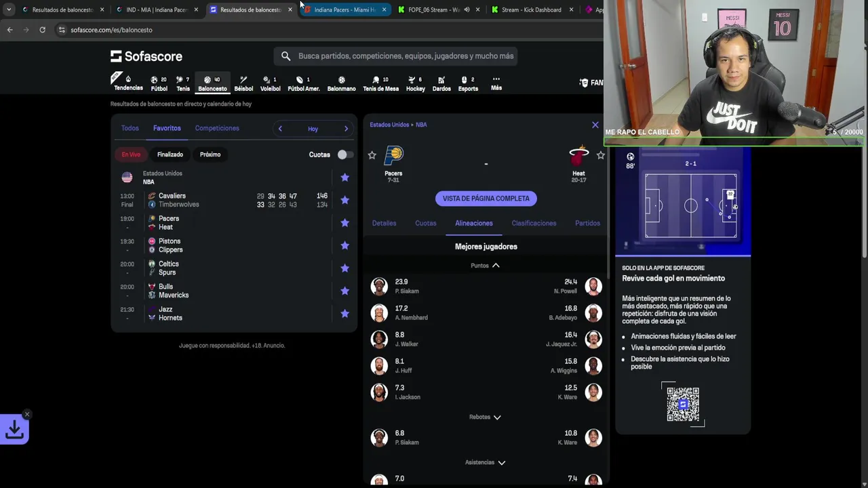Click the Sofascore logo
Viewport: 868px width, 488px height.
146,56
